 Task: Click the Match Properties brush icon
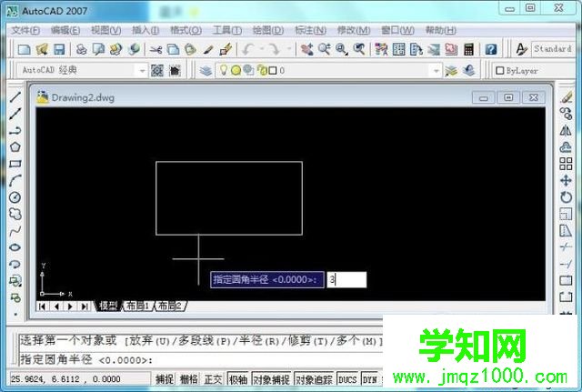(226, 49)
